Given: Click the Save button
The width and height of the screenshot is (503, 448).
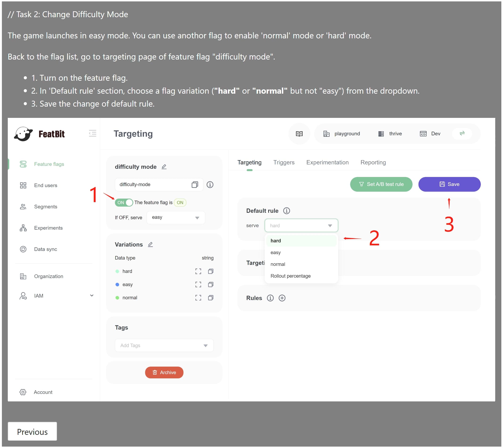Looking at the screenshot, I should click(449, 184).
